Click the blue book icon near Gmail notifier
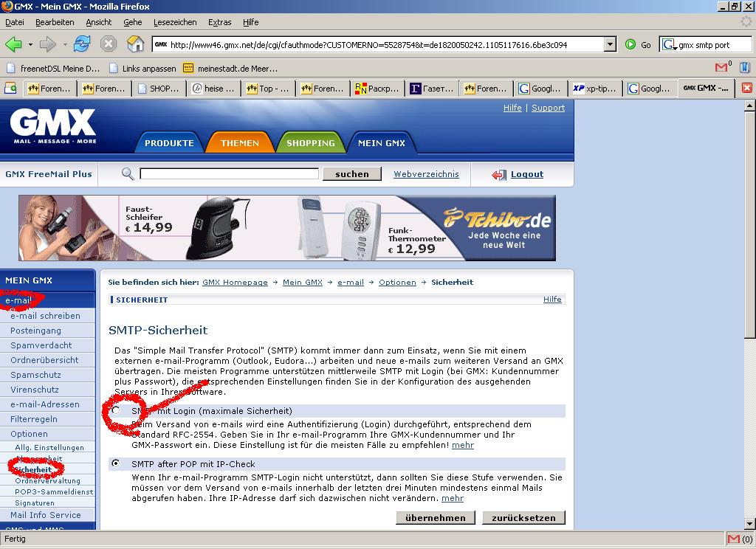Screen dimensions: 756x549 (x=745, y=67)
